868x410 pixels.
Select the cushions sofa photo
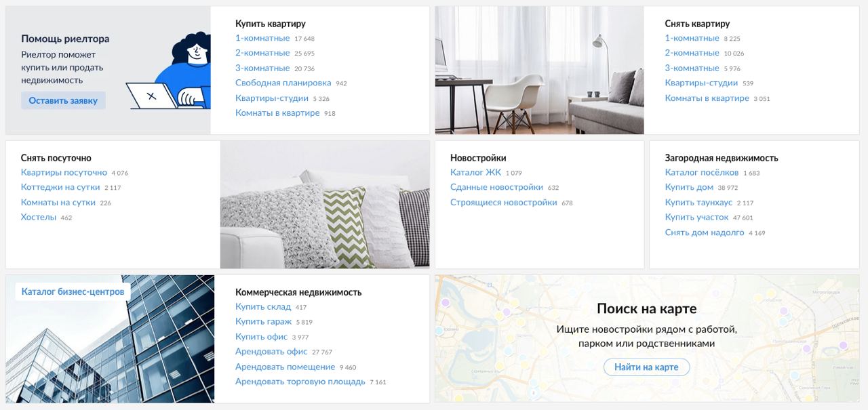click(325, 205)
